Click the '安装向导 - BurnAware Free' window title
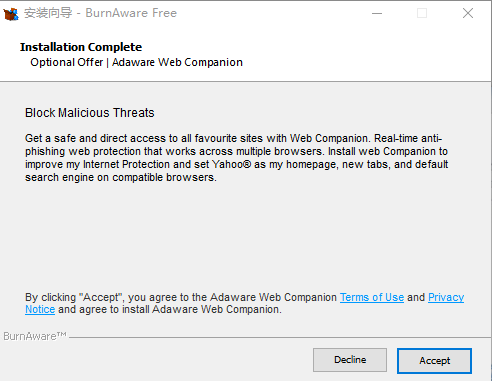Image resolution: width=492 pixels, height=381 pixels. [100, 13]
